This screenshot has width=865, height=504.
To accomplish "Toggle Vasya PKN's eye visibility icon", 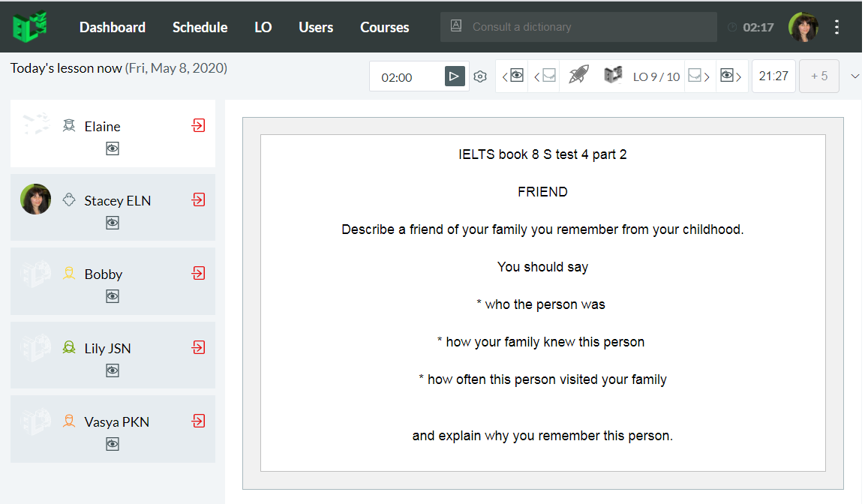I will coord(113,444).
